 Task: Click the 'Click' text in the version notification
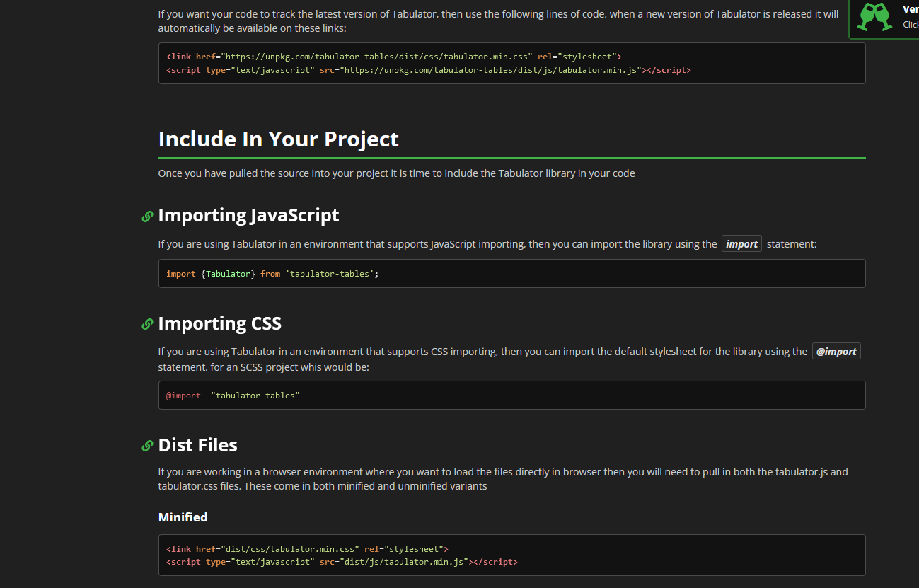[911, 24]
